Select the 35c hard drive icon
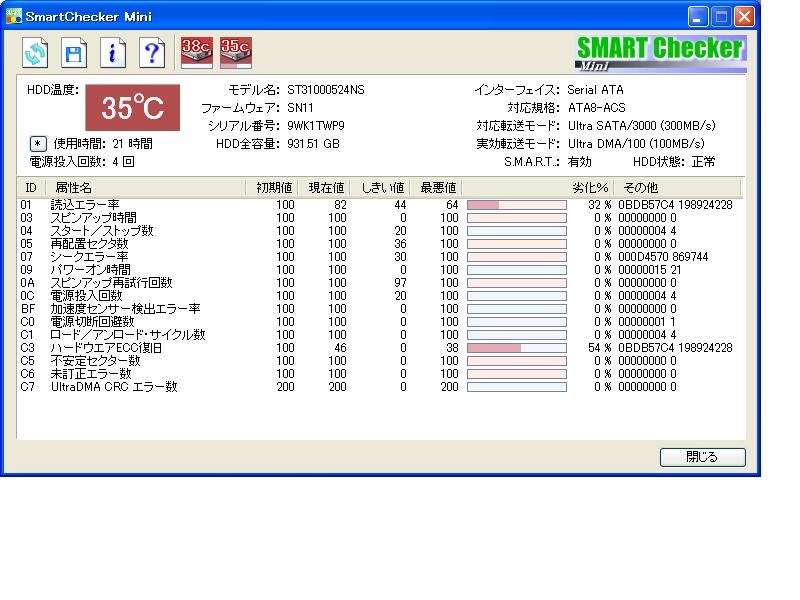 tap(236, 51)
